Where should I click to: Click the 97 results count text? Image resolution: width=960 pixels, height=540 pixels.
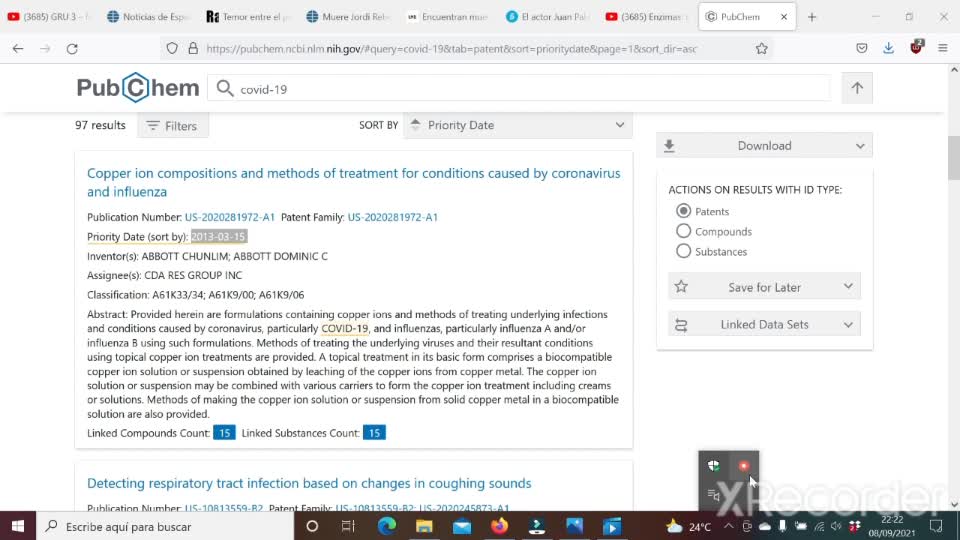(x=100, y=125)
